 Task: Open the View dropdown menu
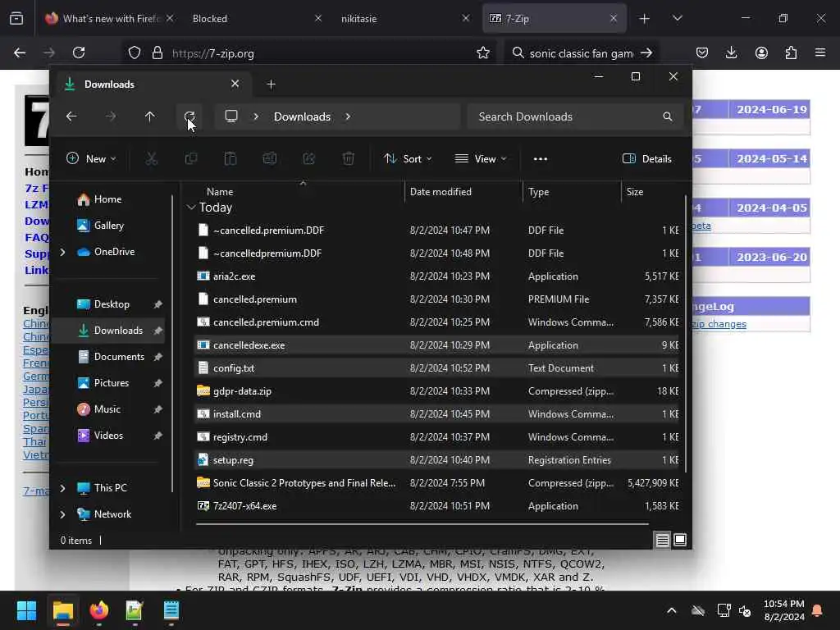481,158
